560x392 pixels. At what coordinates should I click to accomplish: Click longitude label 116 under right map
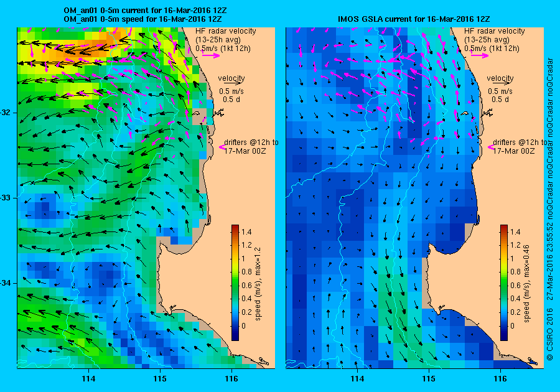pos(500,378)
